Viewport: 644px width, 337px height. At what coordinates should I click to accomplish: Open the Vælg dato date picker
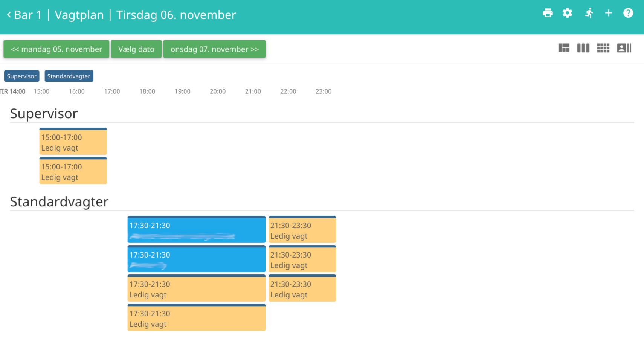pos(136,49)
